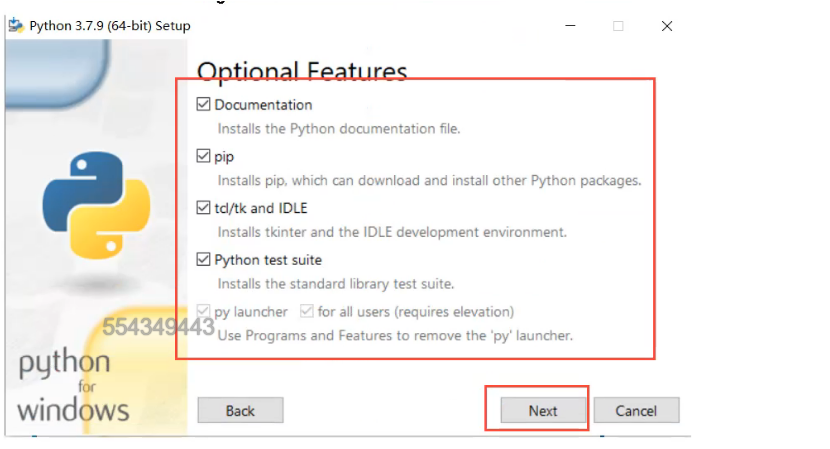Click the disabled maximize window button

[618, 26]
